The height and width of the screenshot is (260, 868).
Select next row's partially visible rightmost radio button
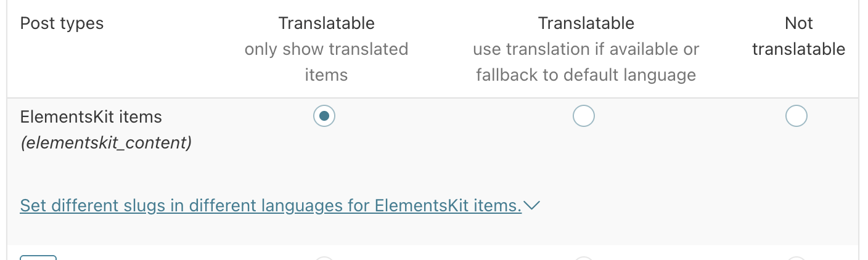pyautogui.click(x=796, y=258)
